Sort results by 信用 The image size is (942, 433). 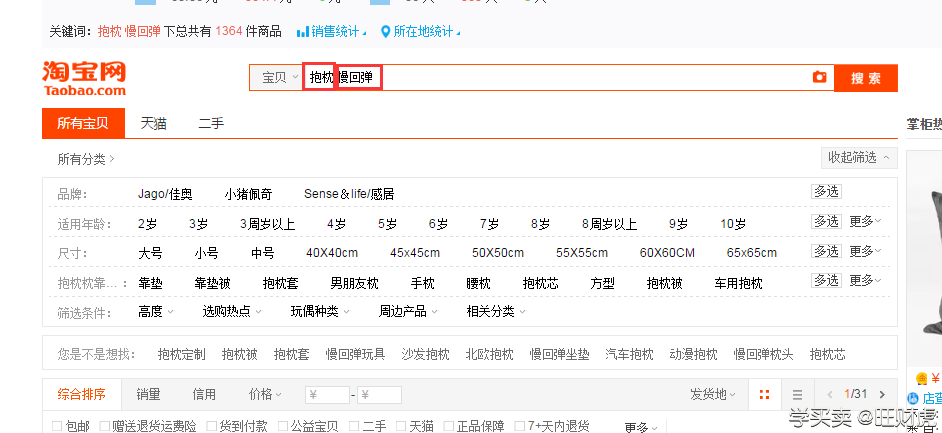204,395
